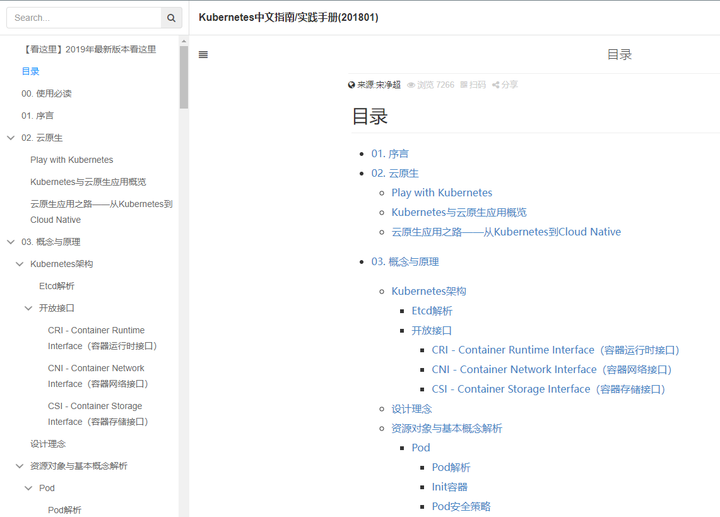Toggle the sidebar hamburger menu icon
Screen dimensions: 720x517
click(x=203, y=55)
